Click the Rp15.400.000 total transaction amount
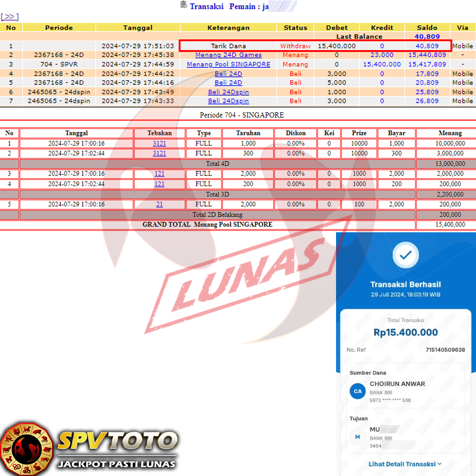476x476 pixels. pyautogui.click(x=406, y=332)
